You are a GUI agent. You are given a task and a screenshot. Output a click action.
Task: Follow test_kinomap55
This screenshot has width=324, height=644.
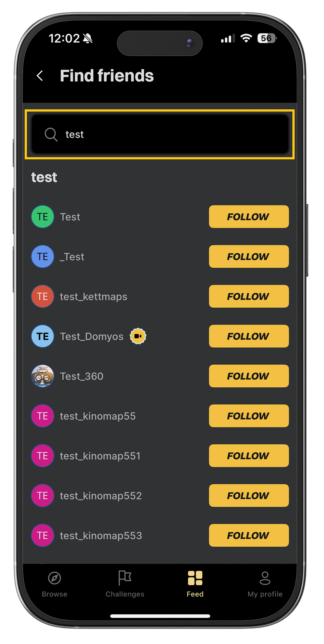coord(249,416)
